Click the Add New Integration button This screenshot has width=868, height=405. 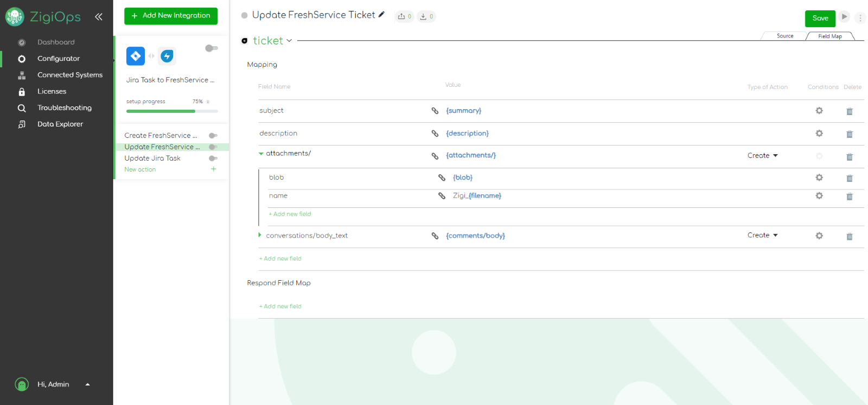pos(171,16)
